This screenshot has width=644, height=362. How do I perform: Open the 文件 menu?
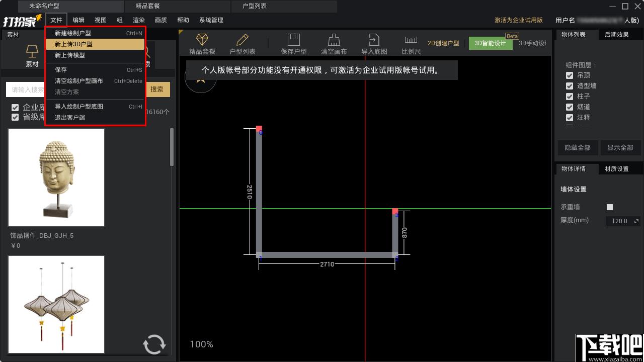tap(56, 20)
